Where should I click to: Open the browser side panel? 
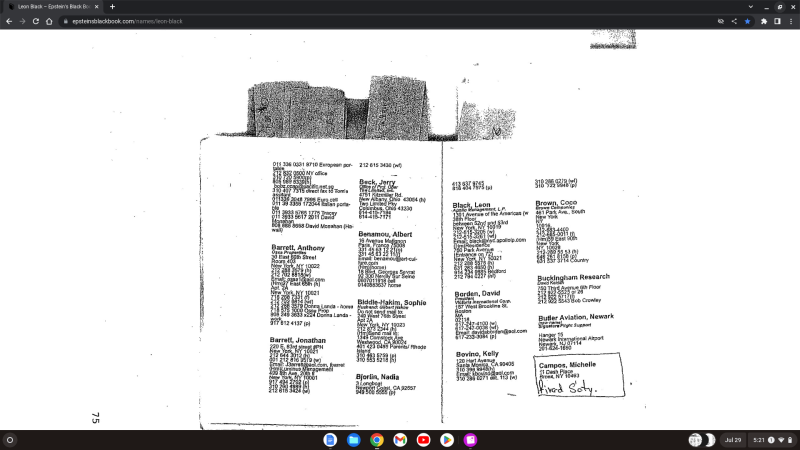pos(777,21)
